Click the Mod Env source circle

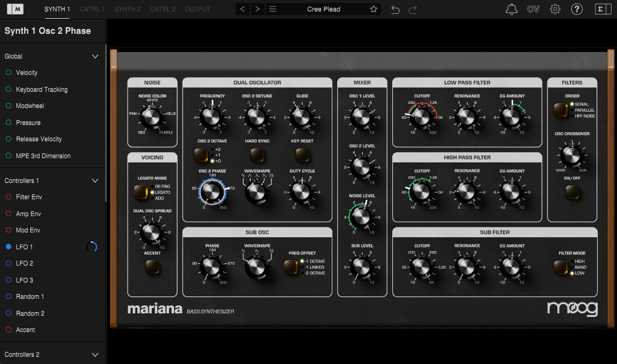pos(8,230)
